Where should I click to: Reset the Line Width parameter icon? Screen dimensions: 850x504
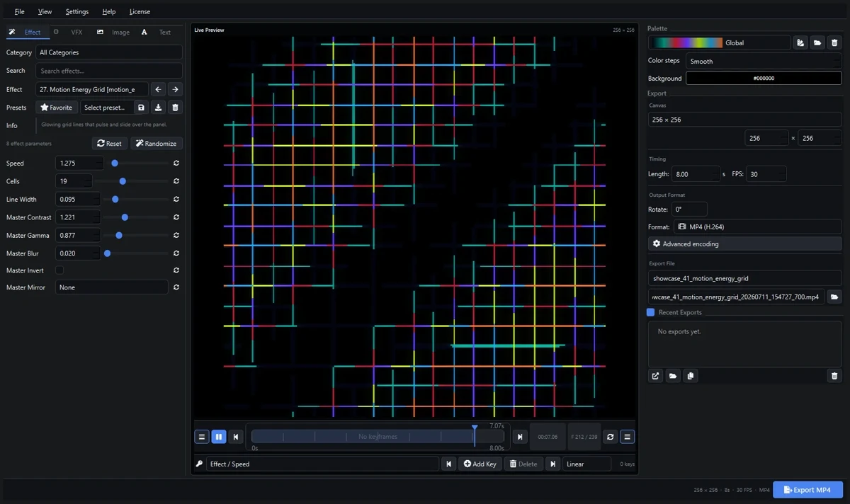pyautogui.click(x=176, y=200)
